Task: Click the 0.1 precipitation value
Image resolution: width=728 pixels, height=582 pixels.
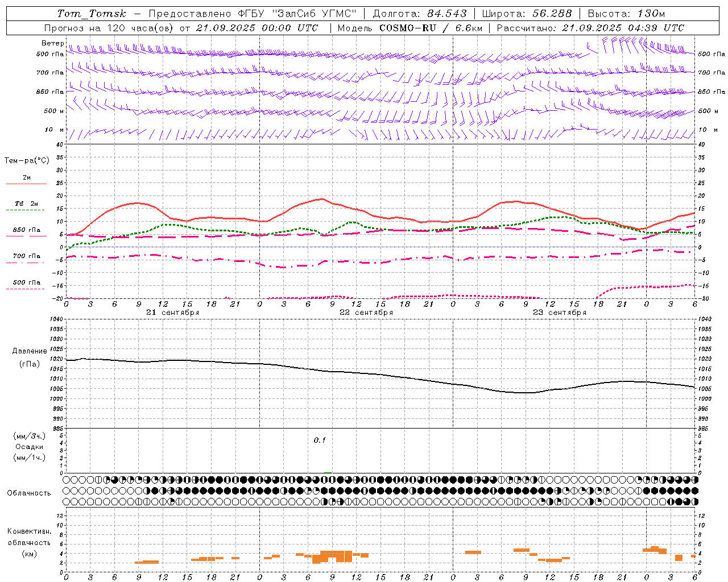Action: pos(320,440)
